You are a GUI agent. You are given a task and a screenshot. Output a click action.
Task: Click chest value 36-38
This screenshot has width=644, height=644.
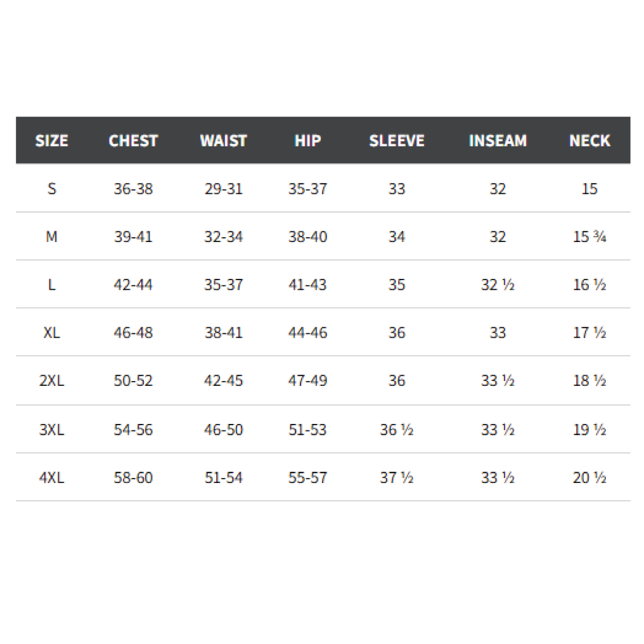point(133,189)
